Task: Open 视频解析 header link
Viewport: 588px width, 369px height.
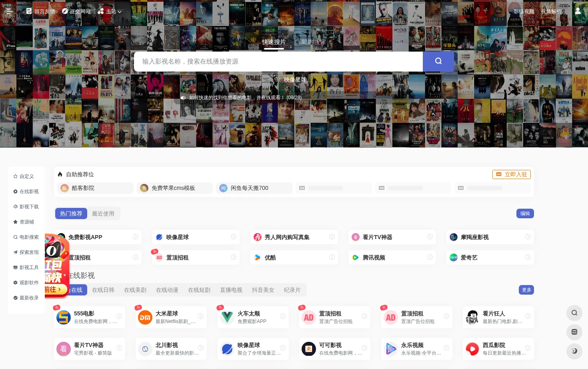Action: [x=551, y=12]
